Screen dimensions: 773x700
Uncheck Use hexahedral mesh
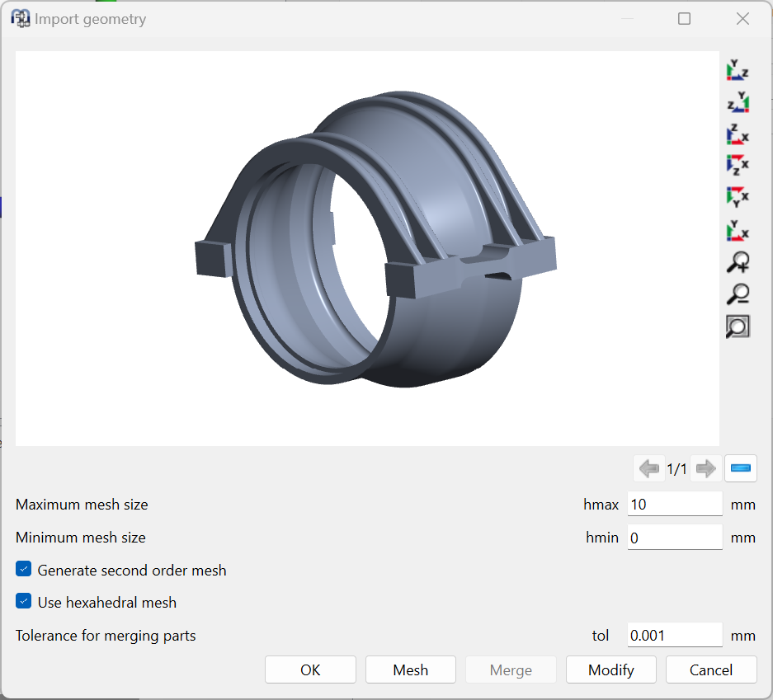pos(23,602)
